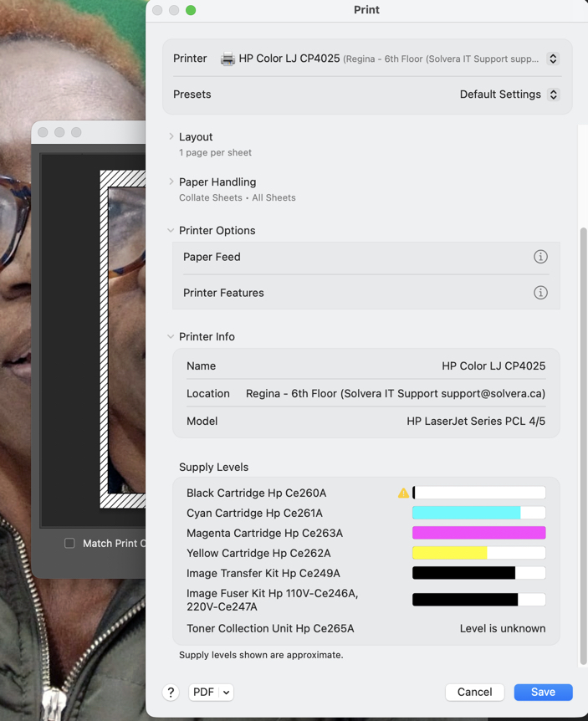Click the Cancel button
This screenshot has width=588, height=721.
474,692
